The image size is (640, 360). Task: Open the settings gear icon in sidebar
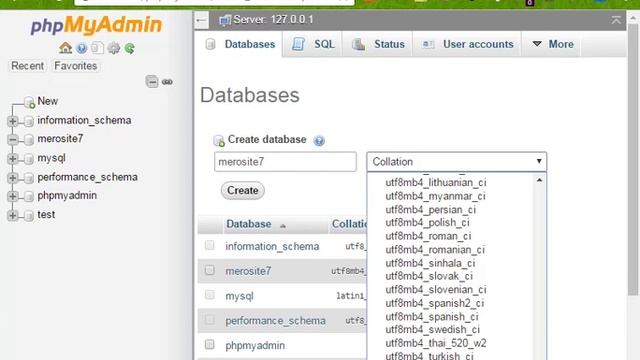coord(113,48)
